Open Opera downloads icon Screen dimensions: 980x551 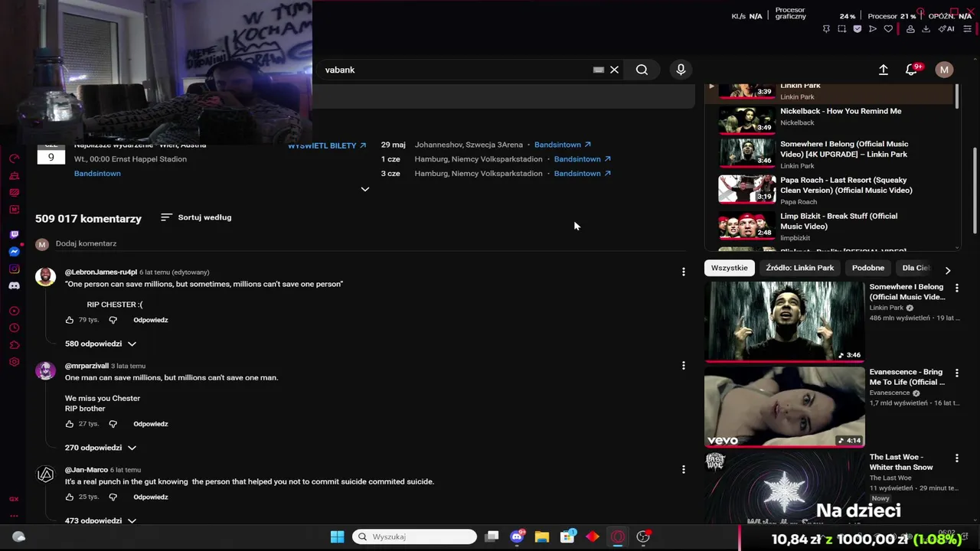pos(926,29)
